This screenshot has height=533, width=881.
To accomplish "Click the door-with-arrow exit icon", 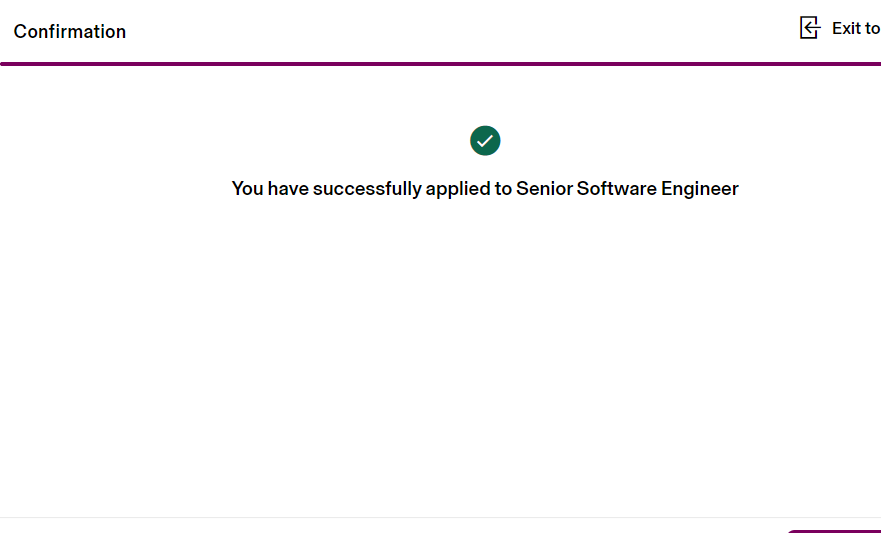I will click(x=810, y=28).
